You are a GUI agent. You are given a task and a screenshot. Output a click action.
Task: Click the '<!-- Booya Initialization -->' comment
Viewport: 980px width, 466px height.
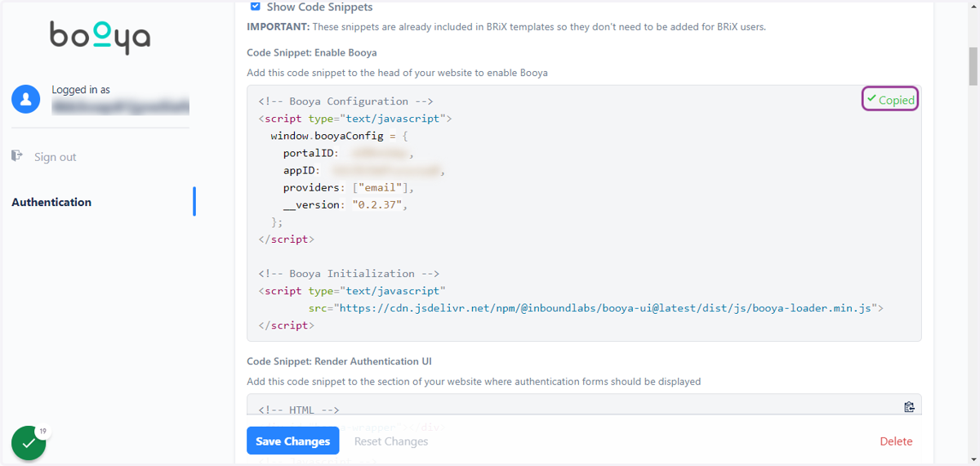pyautogui.click(x=349, y=273)
